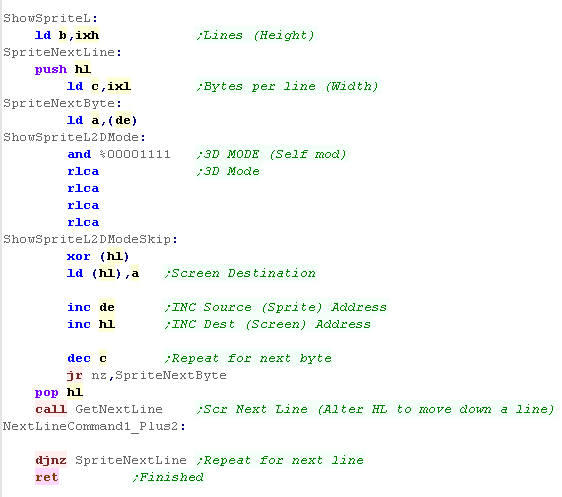Click the 'push hl' instruction
Screen dimensions: 562x497
pyautogui.click(x=63, y=69)
